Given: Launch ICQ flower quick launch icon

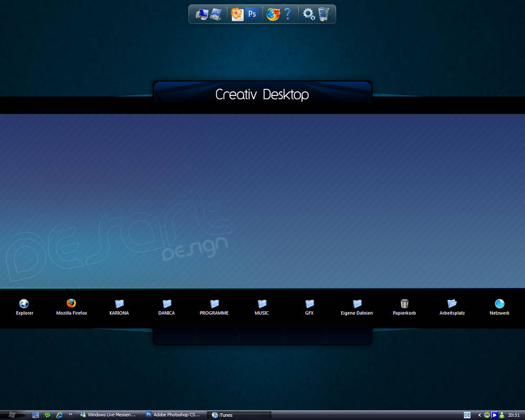Looking at the screenshot, I should [x=48, y=415].
